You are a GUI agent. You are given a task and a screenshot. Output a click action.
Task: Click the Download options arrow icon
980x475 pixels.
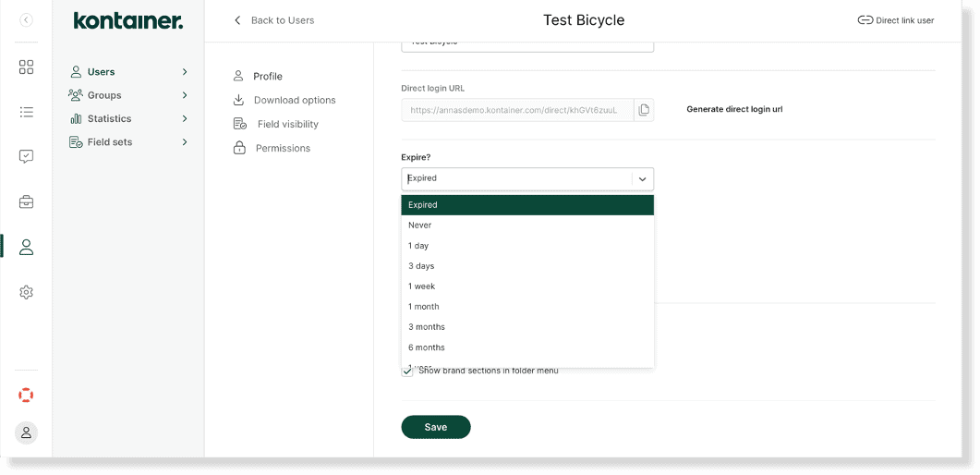pyautogui.click(x=238, y=100)
